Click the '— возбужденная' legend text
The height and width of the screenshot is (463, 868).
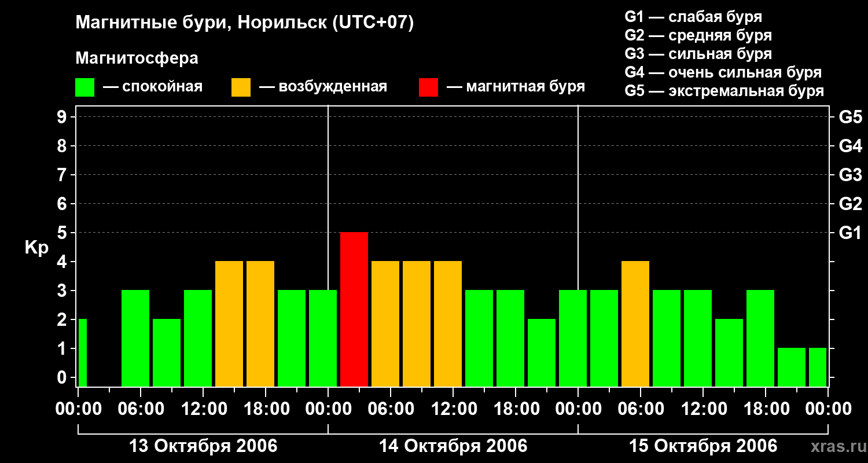[323, 87]
